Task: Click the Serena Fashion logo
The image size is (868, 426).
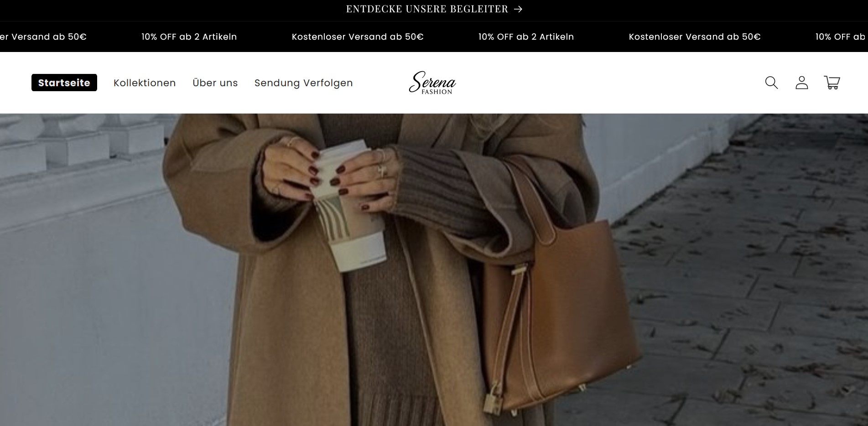Action: pos(432,83)
